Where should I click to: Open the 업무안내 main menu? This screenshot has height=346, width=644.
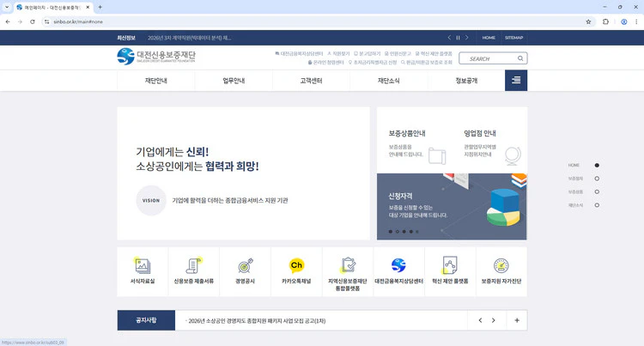(x=234, y=81)
